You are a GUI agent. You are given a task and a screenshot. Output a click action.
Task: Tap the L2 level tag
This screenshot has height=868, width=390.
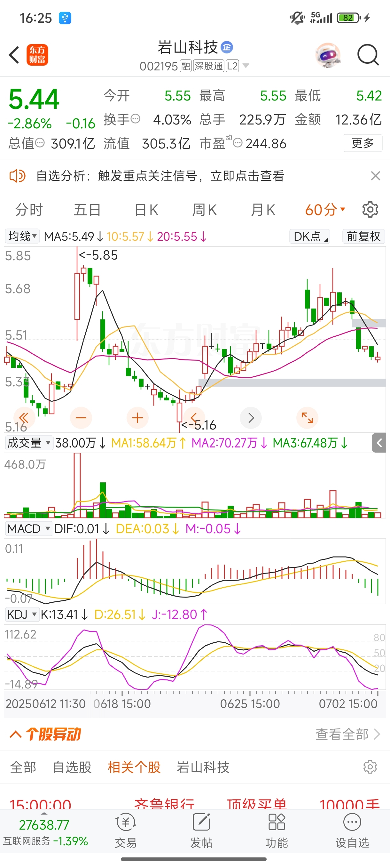pyautogui.click(x=232, y=66)
